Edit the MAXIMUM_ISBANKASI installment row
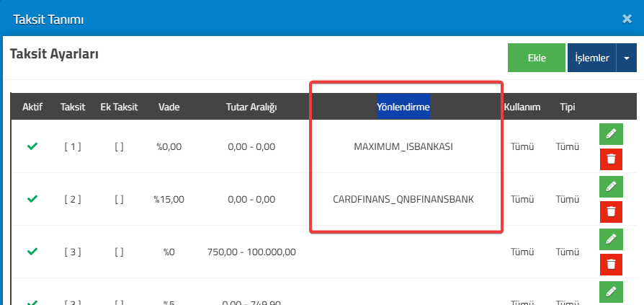 click(611, 134)
